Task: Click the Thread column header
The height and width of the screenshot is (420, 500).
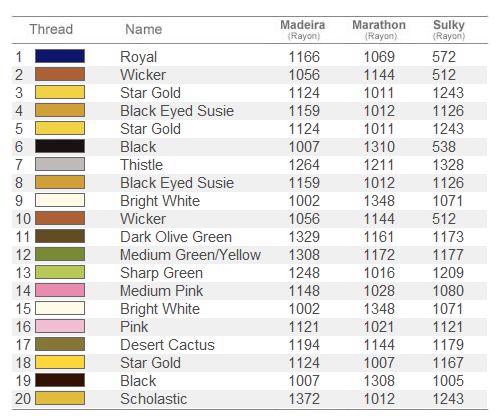Action: tap(51, 29)
